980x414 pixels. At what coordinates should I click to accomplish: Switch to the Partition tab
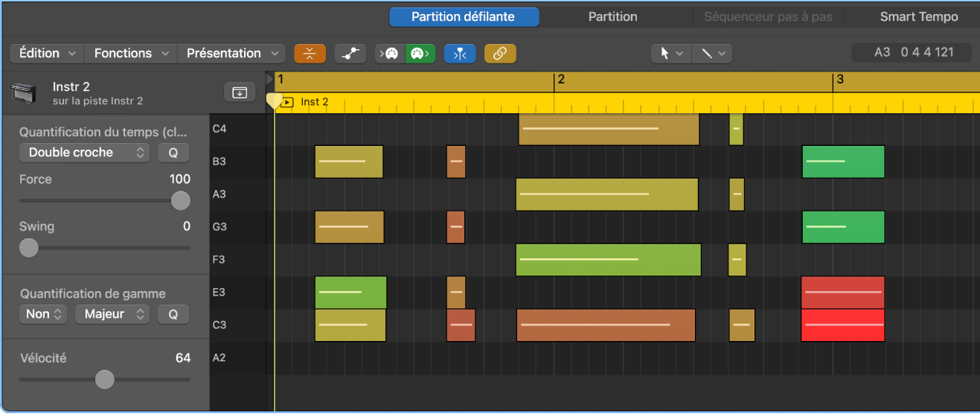click(x=612, y=17)
